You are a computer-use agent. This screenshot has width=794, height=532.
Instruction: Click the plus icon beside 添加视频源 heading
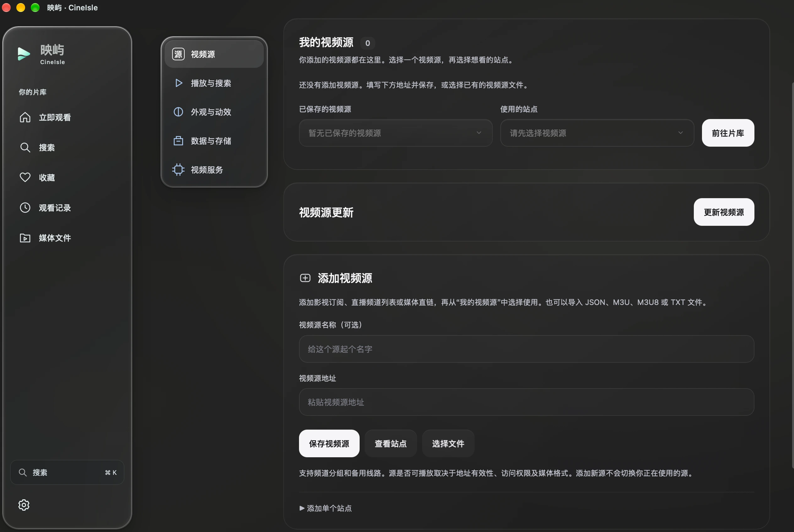(305, 278)
